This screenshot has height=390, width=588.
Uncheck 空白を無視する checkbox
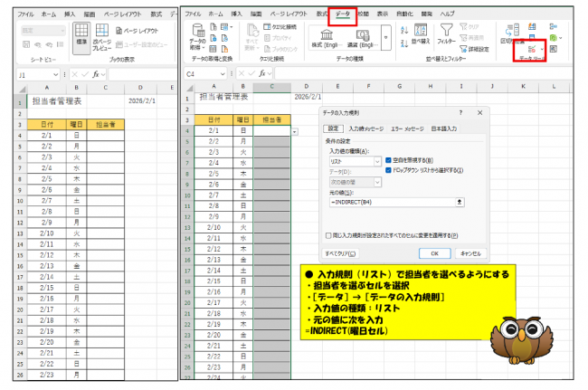pos(388,161)
